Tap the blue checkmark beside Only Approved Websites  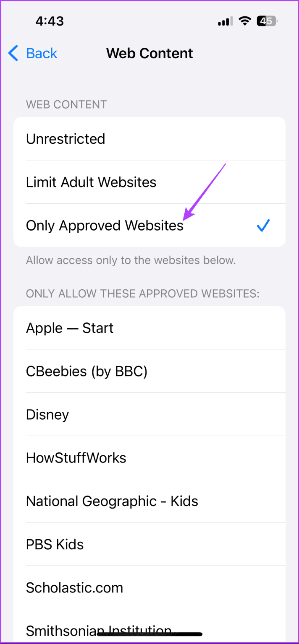click(263, 226)
